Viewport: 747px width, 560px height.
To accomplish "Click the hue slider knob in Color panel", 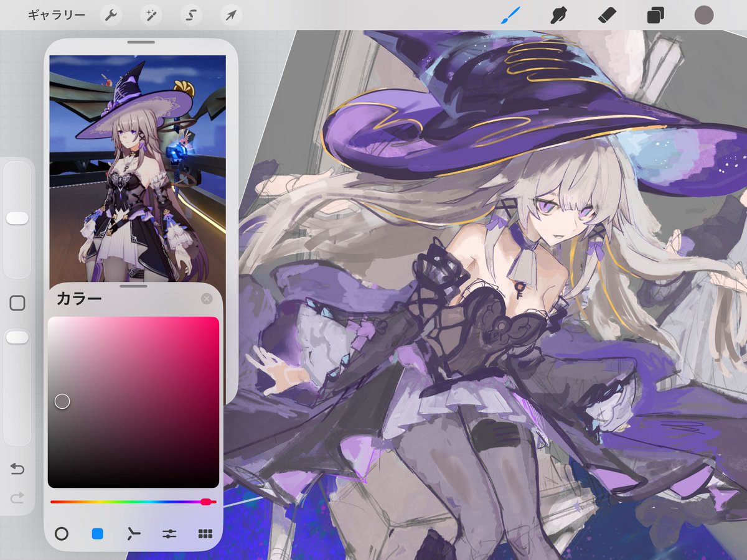I will tap(205, 502).
